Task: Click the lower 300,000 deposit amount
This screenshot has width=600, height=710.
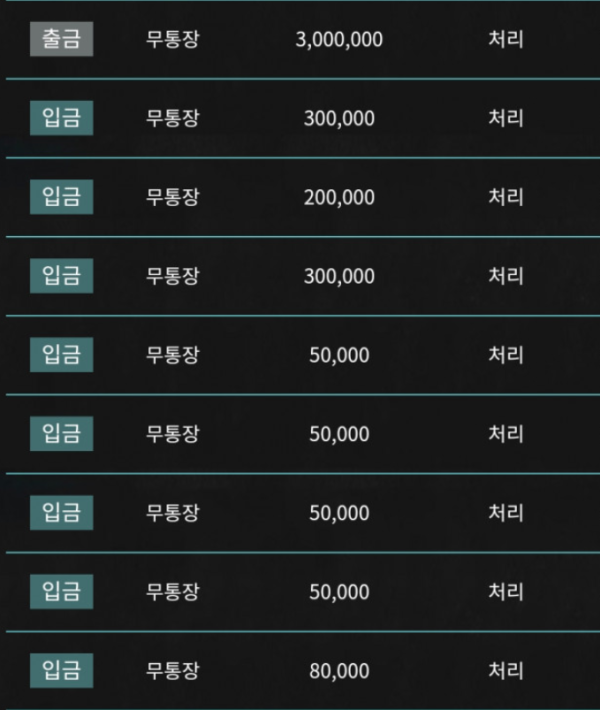Action: point(339,276)
